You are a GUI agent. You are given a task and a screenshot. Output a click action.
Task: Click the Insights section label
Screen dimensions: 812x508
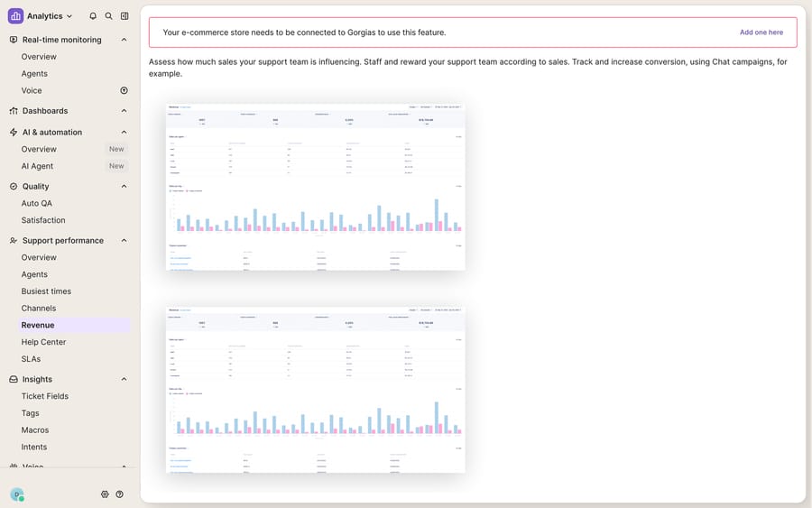click(37, 380)
